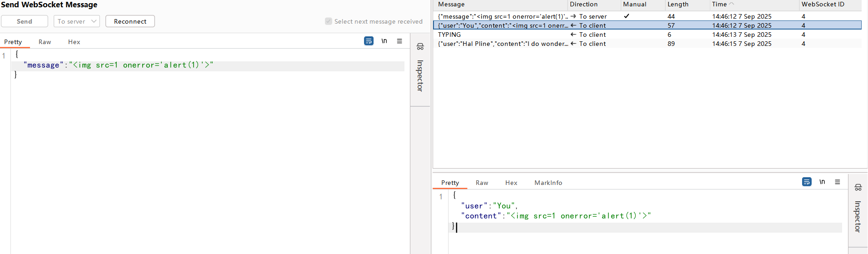Sort messages by the Time column
Image resolution: width=868 pixels, height=254 pixels.
(719, 5)
